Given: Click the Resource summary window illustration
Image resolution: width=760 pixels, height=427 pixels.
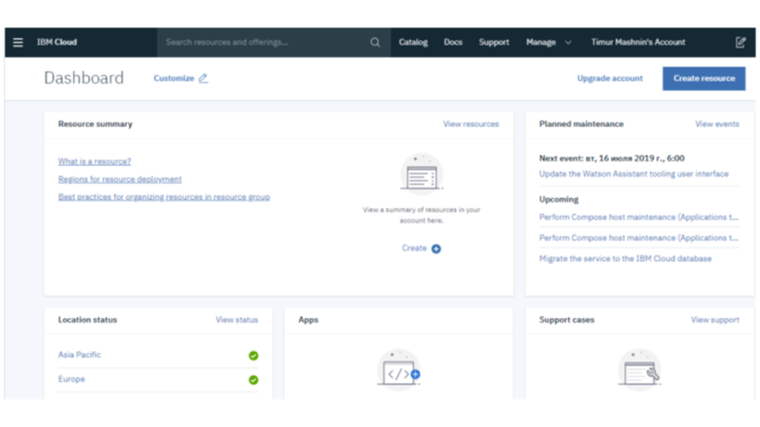Looking at the screenshot, I should [421, 174].
